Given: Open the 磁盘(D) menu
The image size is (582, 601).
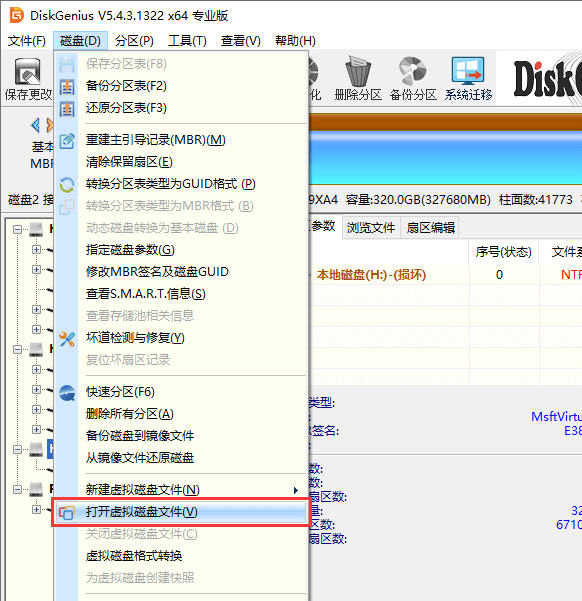Looking at the screenshot, I should tap(80, 41).
